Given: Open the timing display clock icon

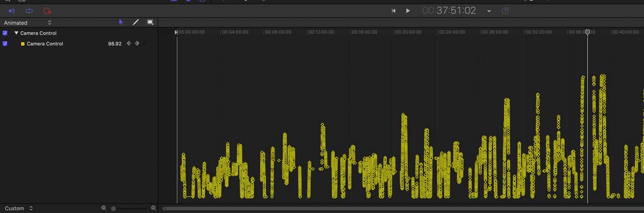Looking at the screenshot, I should (505, 11).
